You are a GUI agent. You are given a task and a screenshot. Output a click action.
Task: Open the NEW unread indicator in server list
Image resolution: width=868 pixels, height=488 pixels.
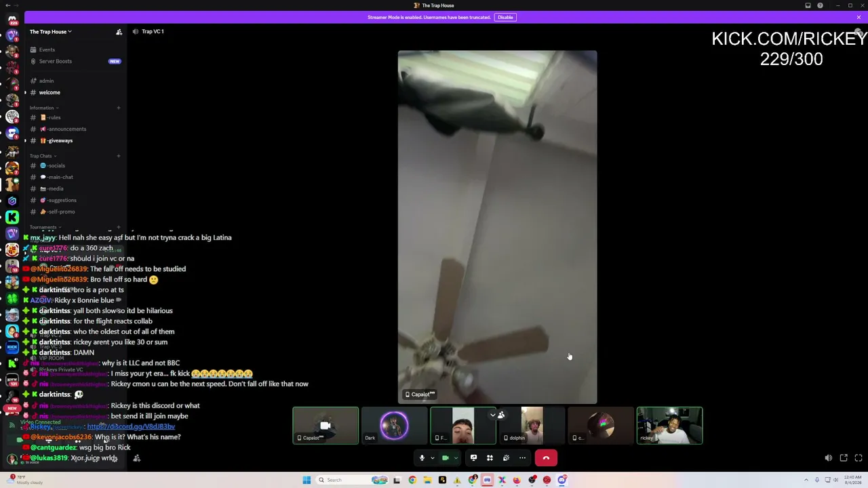12,408
